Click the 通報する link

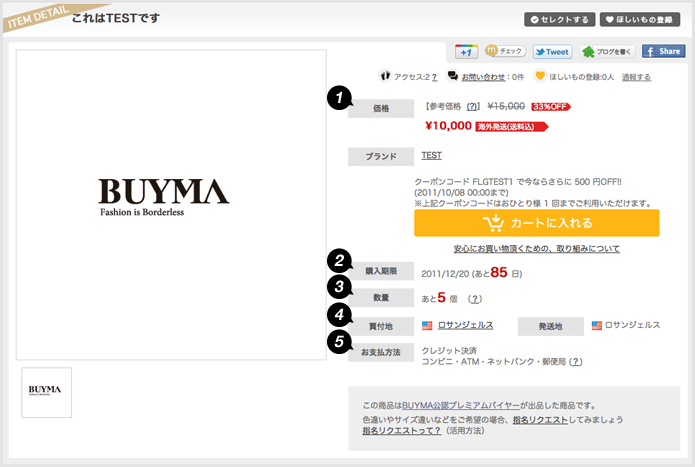point(636,77)
